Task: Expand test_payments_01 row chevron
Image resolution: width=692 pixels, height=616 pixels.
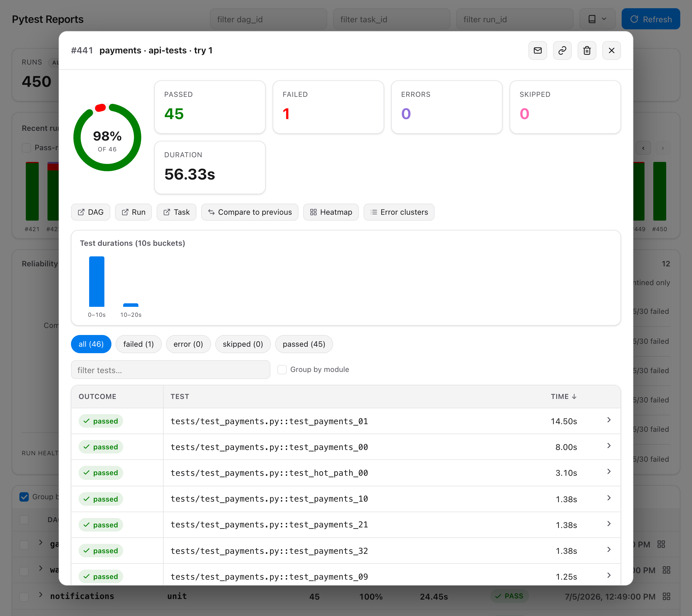Action: 609,420
